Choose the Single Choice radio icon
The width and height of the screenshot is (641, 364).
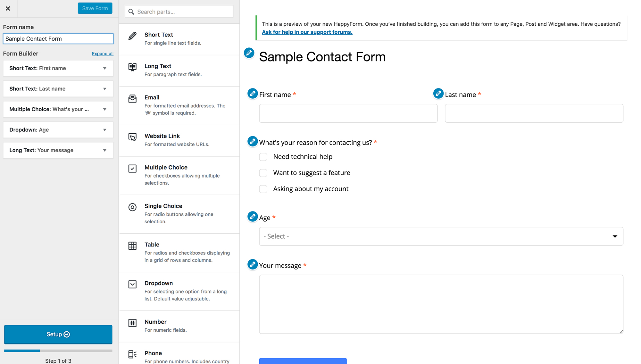(132, 207)
